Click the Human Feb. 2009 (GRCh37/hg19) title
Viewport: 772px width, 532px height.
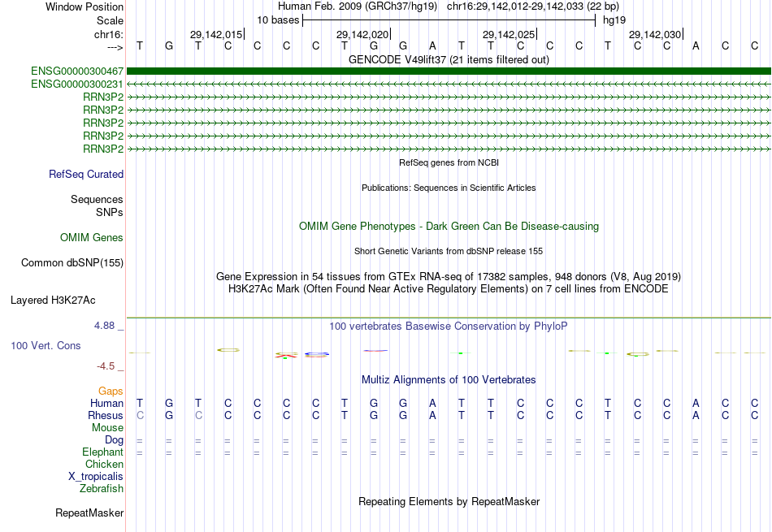358,6
